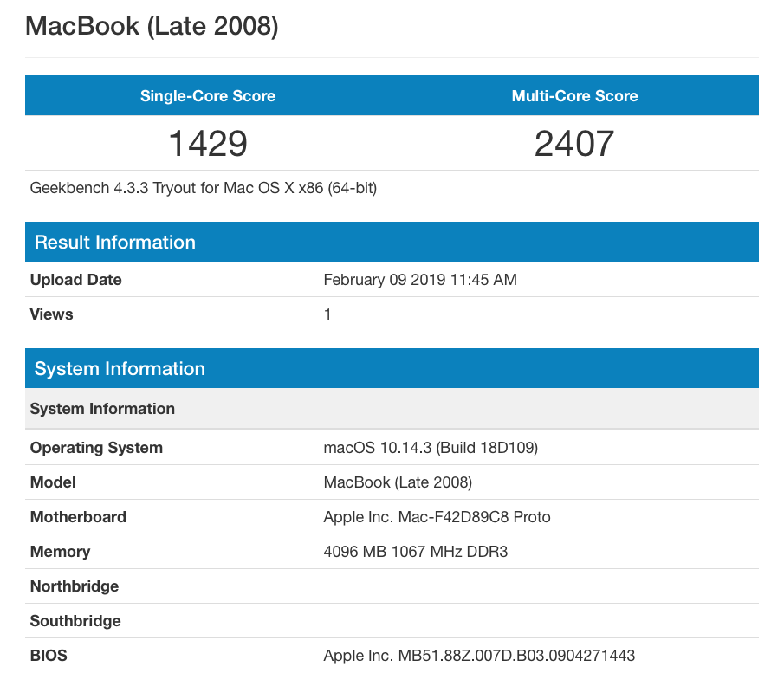This screenshot has height=686, width=784.
Task: Click the MacBook (Late 2008) page title
Action: click(x=152, y=26)
